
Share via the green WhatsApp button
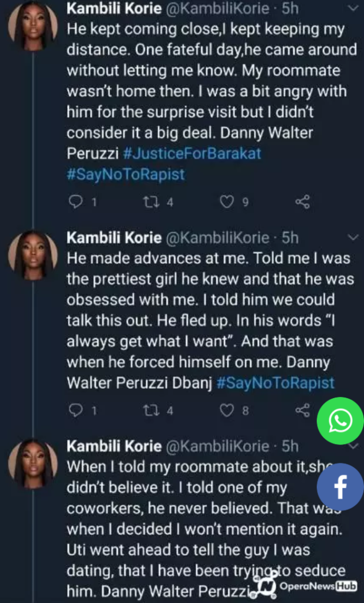pos(340,421)
